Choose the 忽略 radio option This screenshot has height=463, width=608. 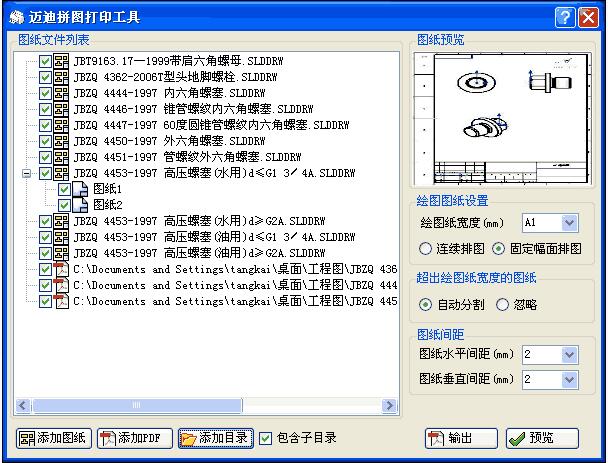point(503,304)
